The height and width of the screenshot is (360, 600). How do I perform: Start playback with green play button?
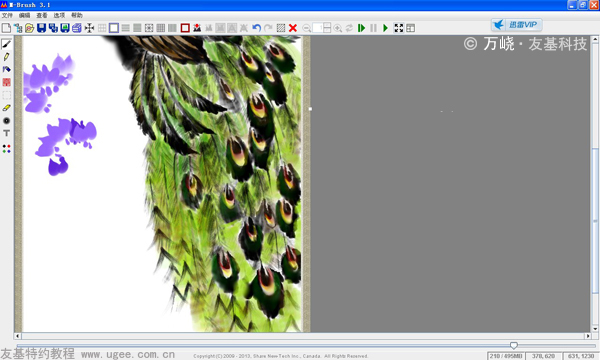pos(385,28)
